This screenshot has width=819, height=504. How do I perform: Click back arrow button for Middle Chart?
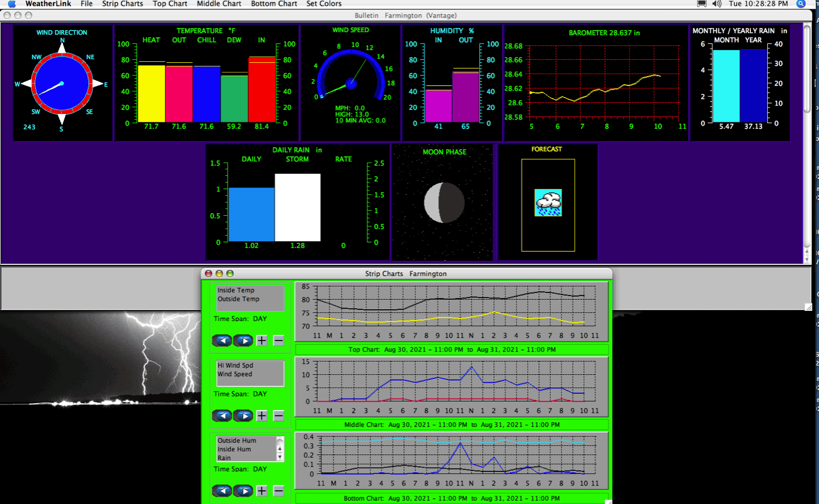coord(222,416)
